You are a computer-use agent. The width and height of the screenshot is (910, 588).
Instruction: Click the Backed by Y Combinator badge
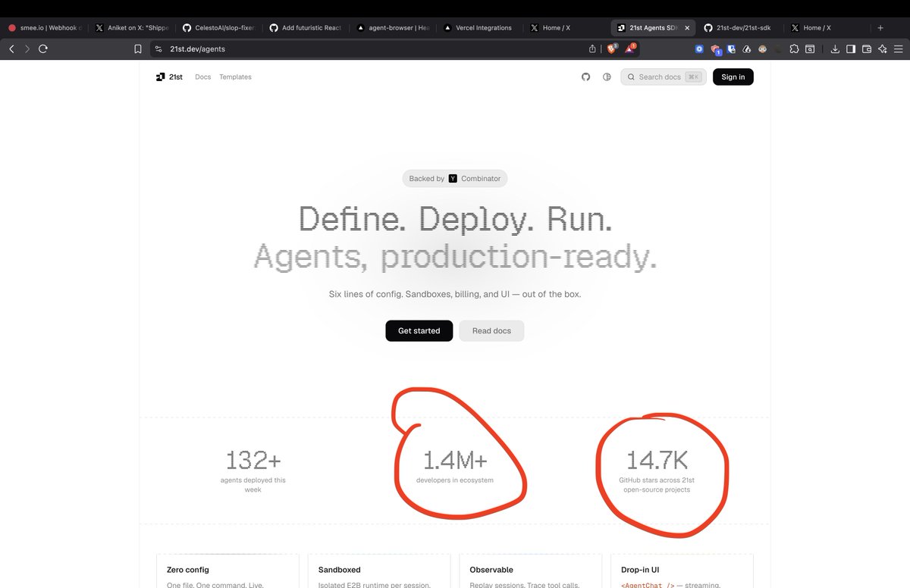(455, 178)
